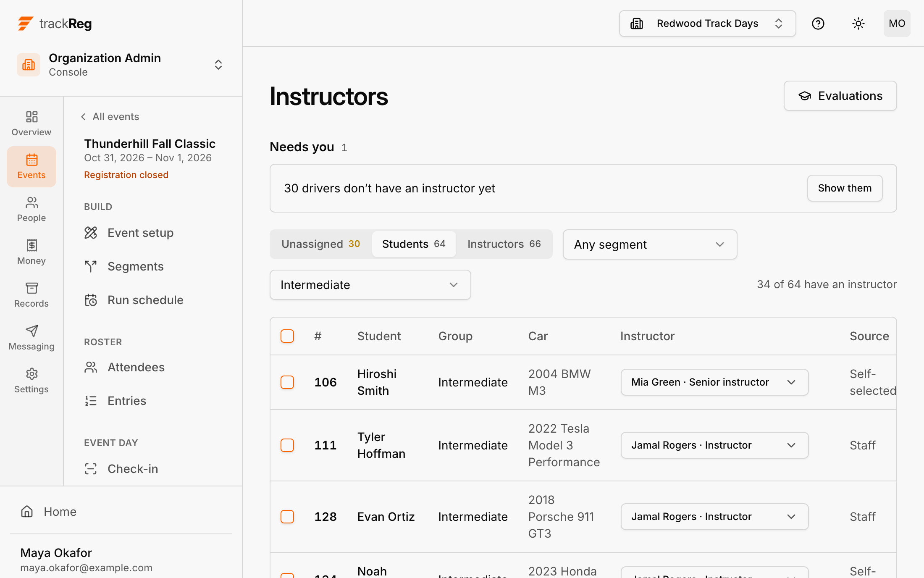Image resolution: width=924 pixels, height=578 pixels.
Task: Open Settings gear in sidebar
Action: (31, 381)
